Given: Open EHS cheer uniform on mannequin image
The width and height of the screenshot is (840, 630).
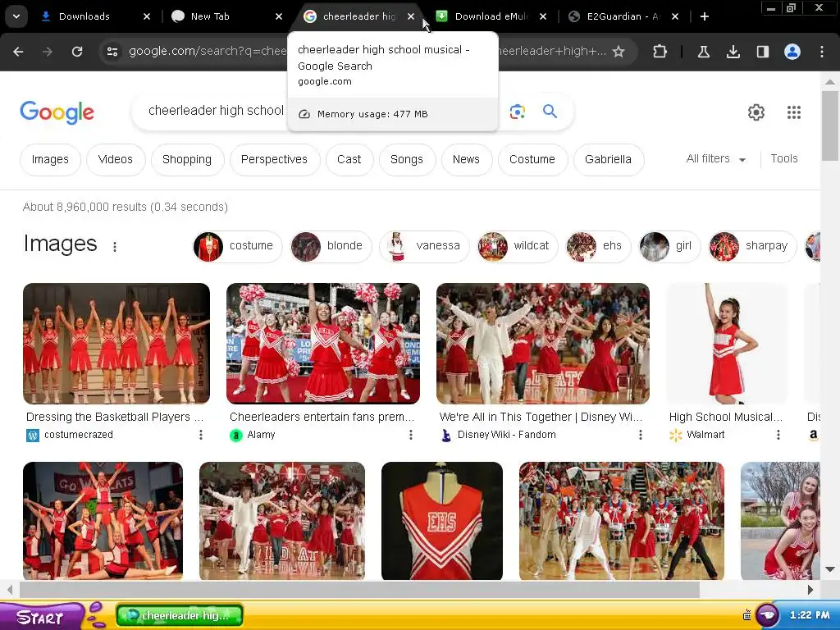Looking at the screenshot, I should point(442,521).
